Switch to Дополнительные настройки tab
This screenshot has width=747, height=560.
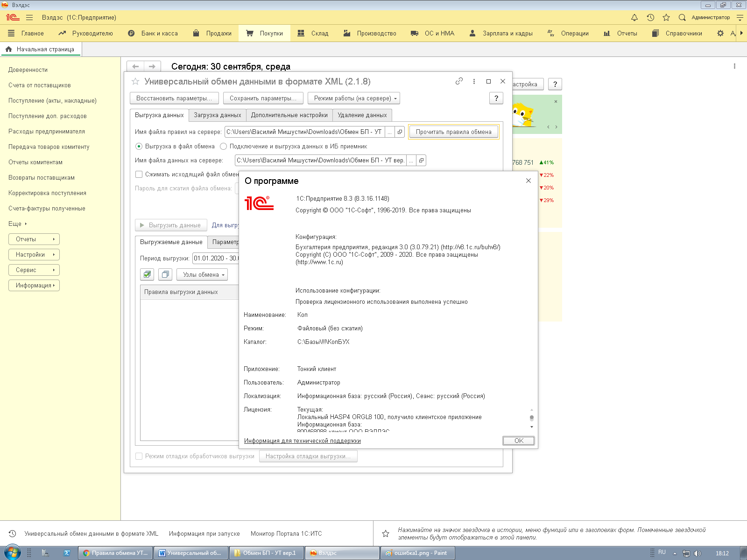289,115
